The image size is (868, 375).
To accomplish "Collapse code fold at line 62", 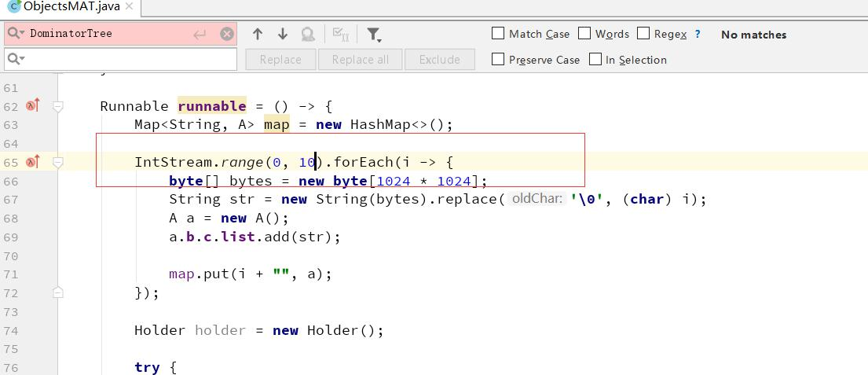I will pos(58,106).
